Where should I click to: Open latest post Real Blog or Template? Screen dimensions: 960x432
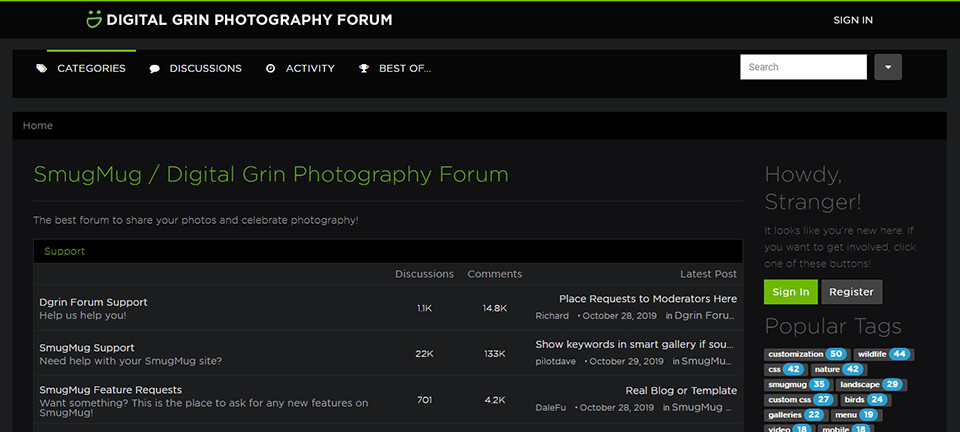coord(681,390)
